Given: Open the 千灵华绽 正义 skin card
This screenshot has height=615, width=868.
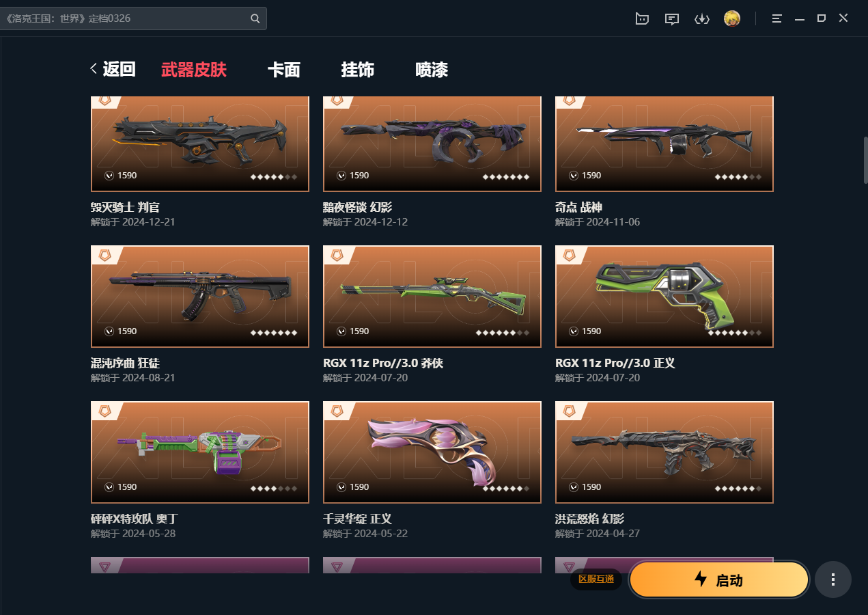Looking at the screenshot, I should click(432, 452).
